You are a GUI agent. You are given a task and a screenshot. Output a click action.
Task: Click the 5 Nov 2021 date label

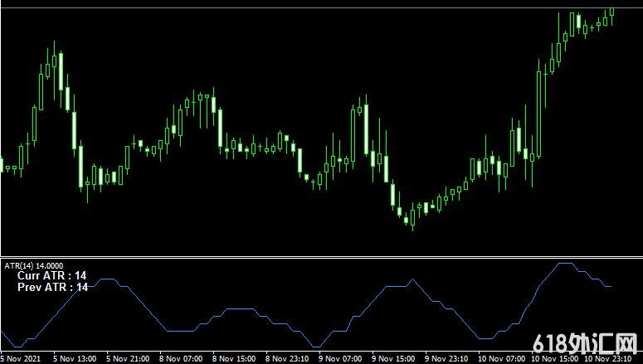click(x=19, y=358)
